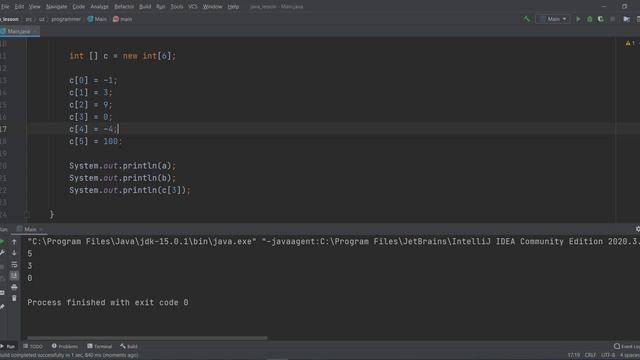Viewport: 640px width, 360px height.
Task: Open the Tools menu
Action: click(176, 7)
